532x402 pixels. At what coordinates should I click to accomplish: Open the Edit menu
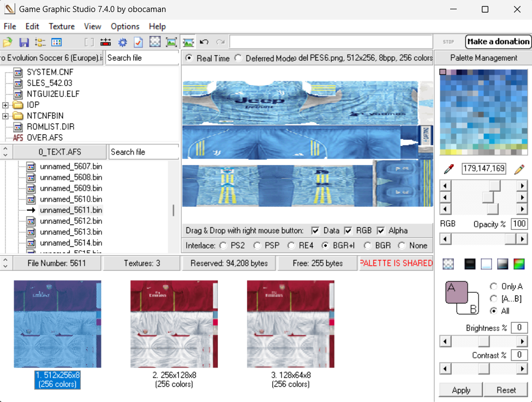coord(32,26)
